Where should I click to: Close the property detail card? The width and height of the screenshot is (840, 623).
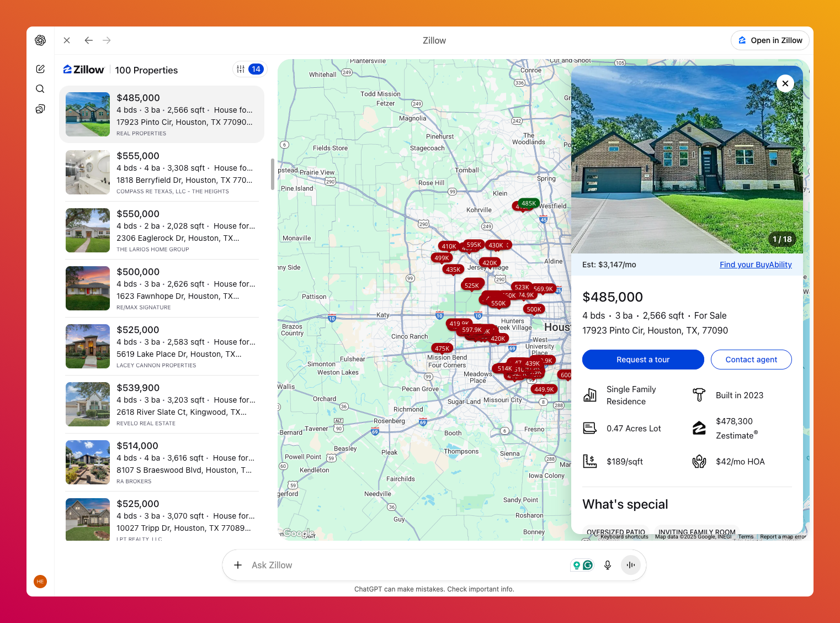(785, 83)
